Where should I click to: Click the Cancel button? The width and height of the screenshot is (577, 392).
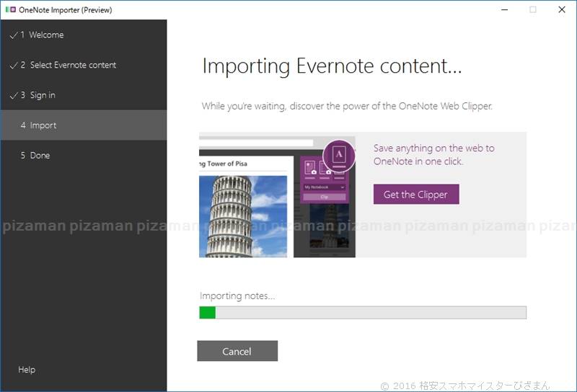pyautogui.click(x=237, y=351)
